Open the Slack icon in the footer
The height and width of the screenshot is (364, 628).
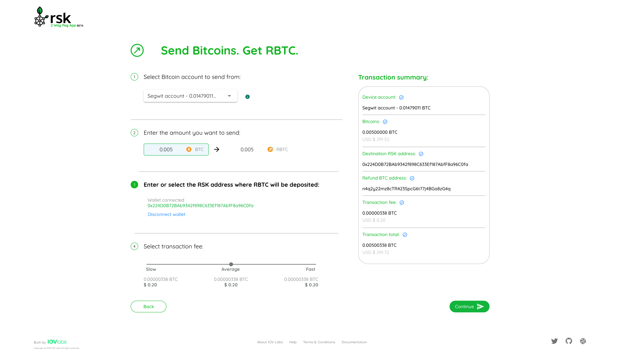pos(583,341)
